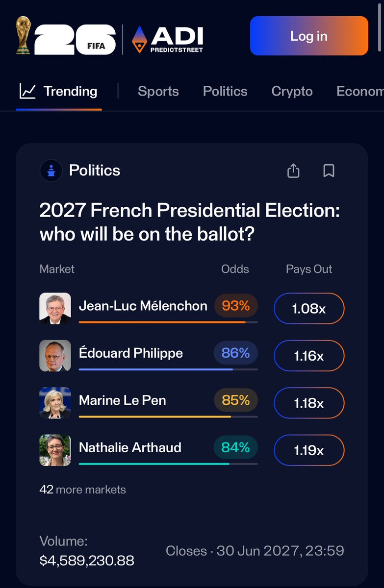The width and height of the screenshot is (384, 588).
Task: Open Jean-Luc Mélenchon's photo thumbnail
Action: click(x=55, y=309)
